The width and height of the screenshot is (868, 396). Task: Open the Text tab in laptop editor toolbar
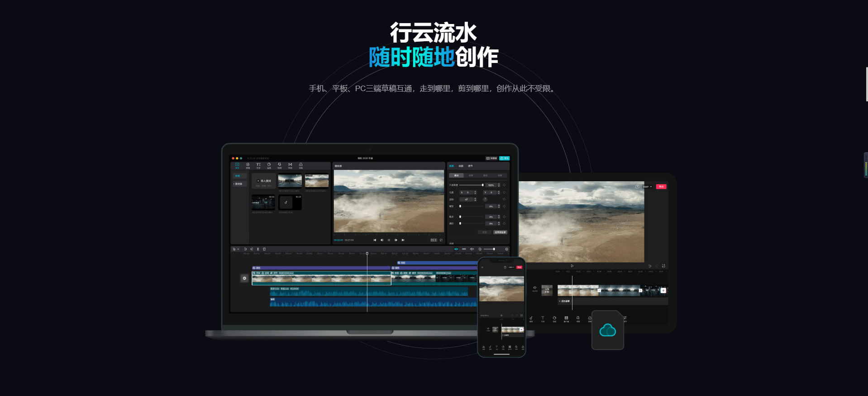[258, 165]
